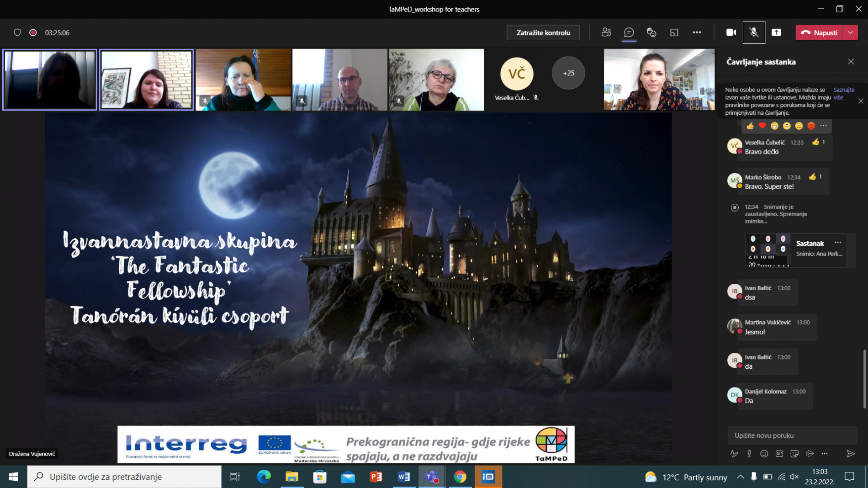The image size is (868, 488).
Task: Toggle the meeting chat panel icon
Action: click(629, 32)
